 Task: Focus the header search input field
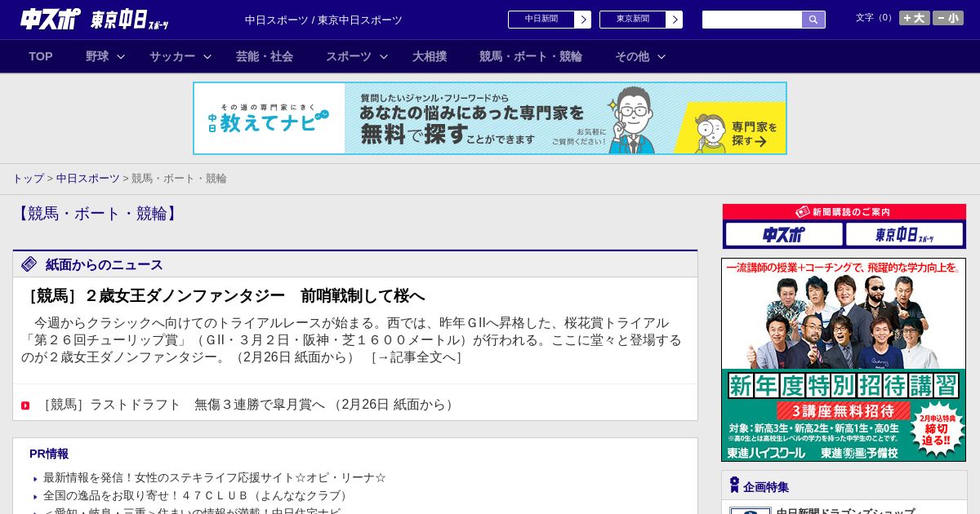[752, 20]
